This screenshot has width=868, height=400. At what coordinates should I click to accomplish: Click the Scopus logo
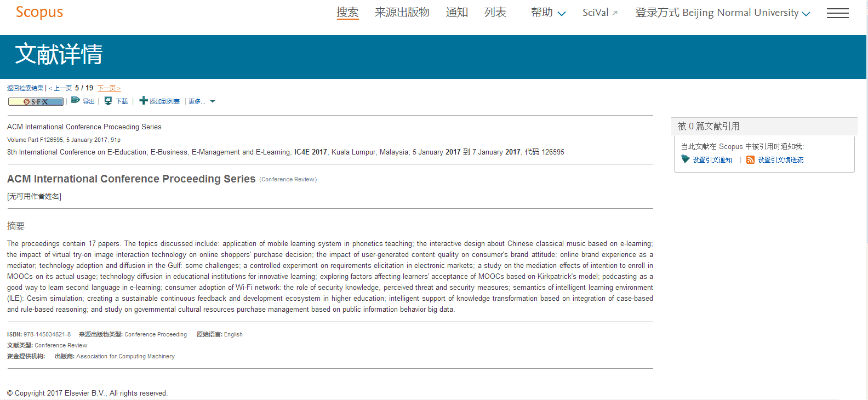tap(39, 12)
